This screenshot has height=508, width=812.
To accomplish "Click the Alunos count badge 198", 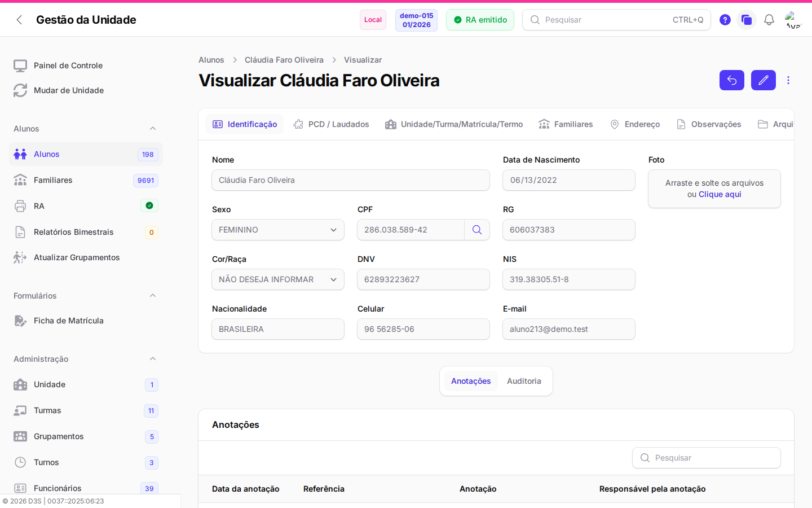I will pyautogui.click(x=148, y=155).
